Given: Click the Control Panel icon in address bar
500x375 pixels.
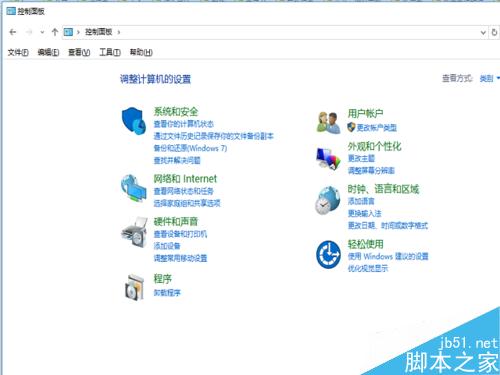Looking at the screenshot, I should [x=68, y=32].
